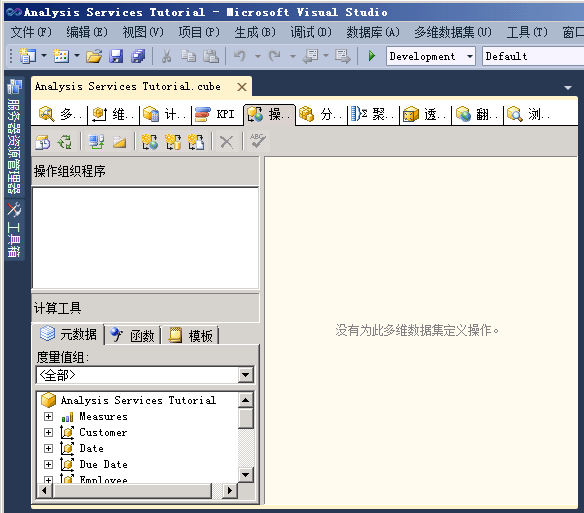Open the Toolbox side panel
This screenshot has height=513, width=584.
[14, 230]
